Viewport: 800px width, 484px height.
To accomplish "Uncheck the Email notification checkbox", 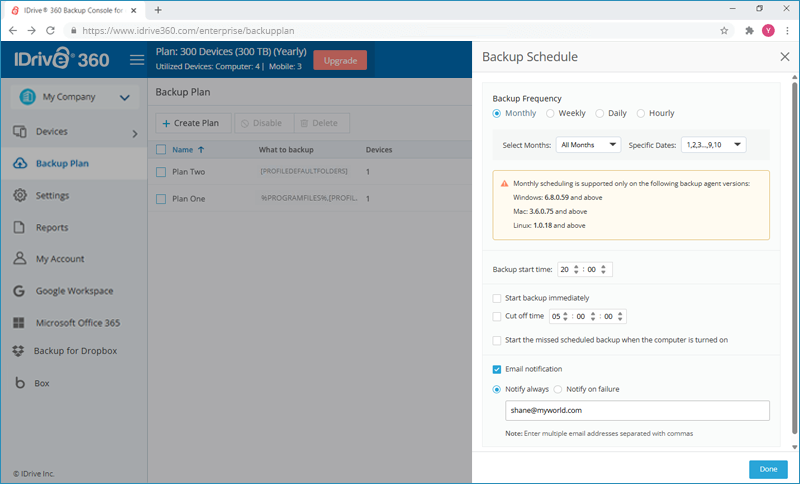I will coord(497,369).
